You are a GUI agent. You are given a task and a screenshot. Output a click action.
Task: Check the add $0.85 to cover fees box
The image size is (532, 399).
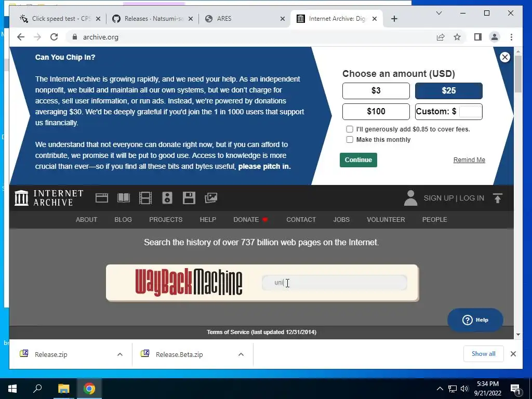[x=350, y=129]
